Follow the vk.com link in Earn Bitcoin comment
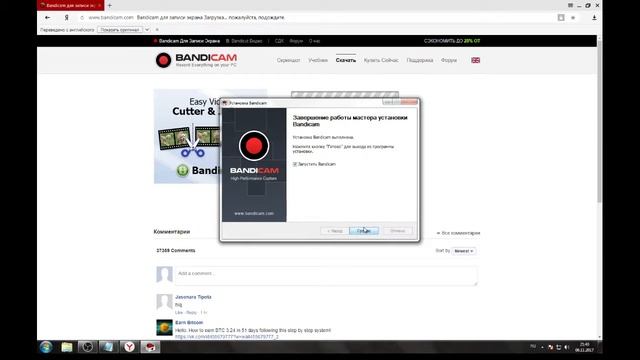Screen dimensions: 640x360 coord(227,337)
